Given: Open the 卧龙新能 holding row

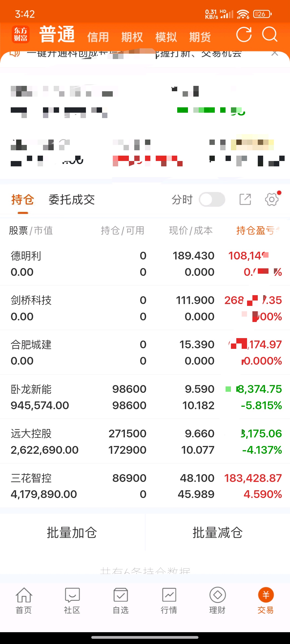Looking at the screenshot, I should [145, 397].
